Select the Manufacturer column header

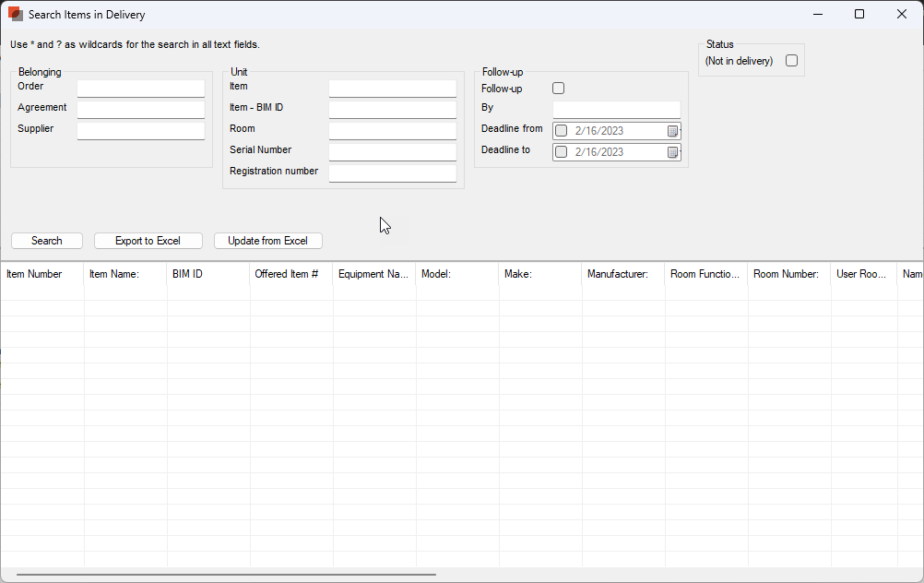622,274
